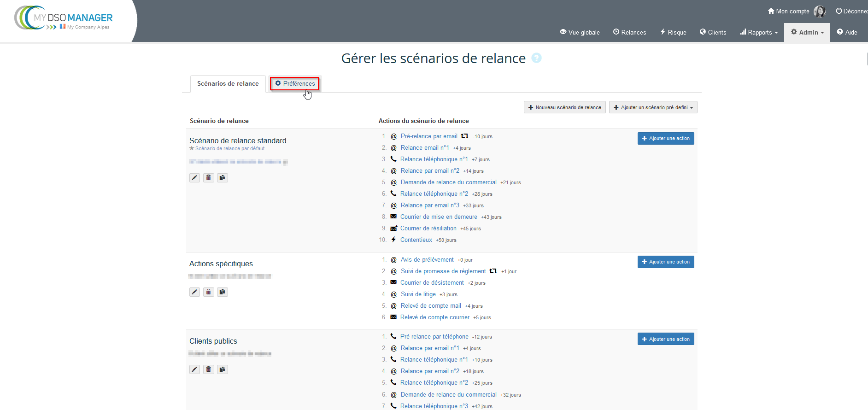Select the Scénarios de relance tab

coord(228,84)
